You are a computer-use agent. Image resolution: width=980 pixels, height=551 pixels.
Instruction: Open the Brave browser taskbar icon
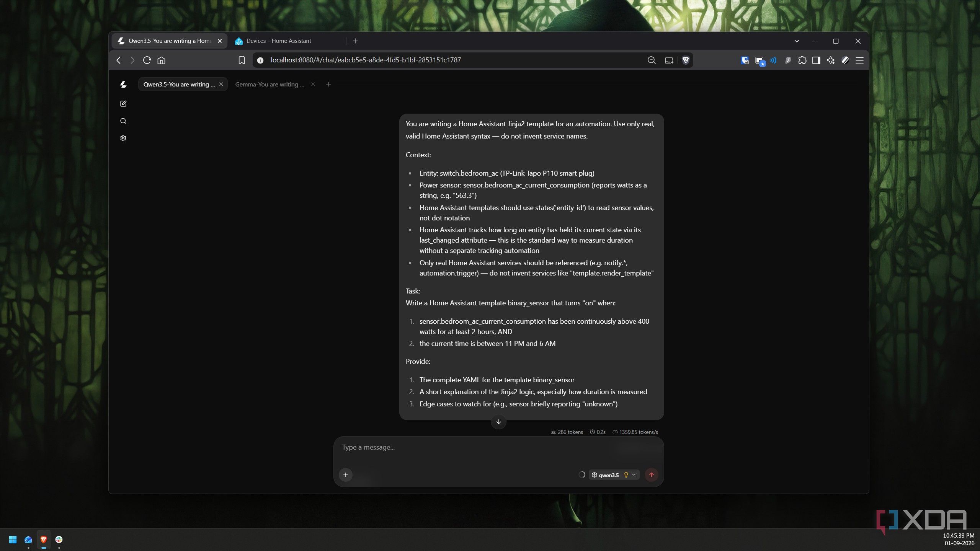point(44,540)
